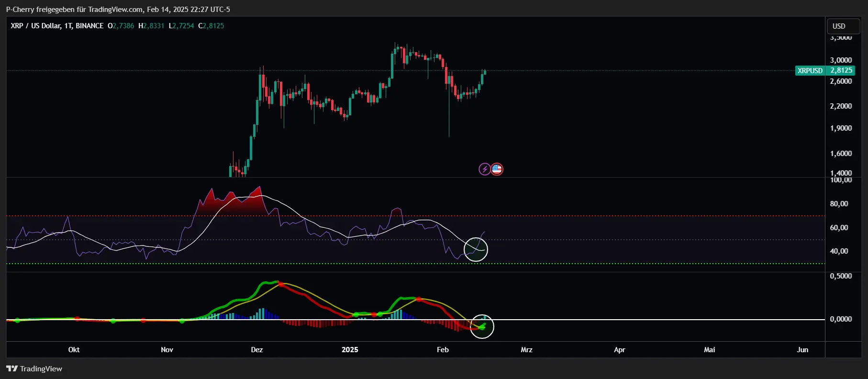Click the XRP / US Dollar symbol title
The width and height of the screenshot is (868, 379).
pyautogui.click(x=57, y=26)
